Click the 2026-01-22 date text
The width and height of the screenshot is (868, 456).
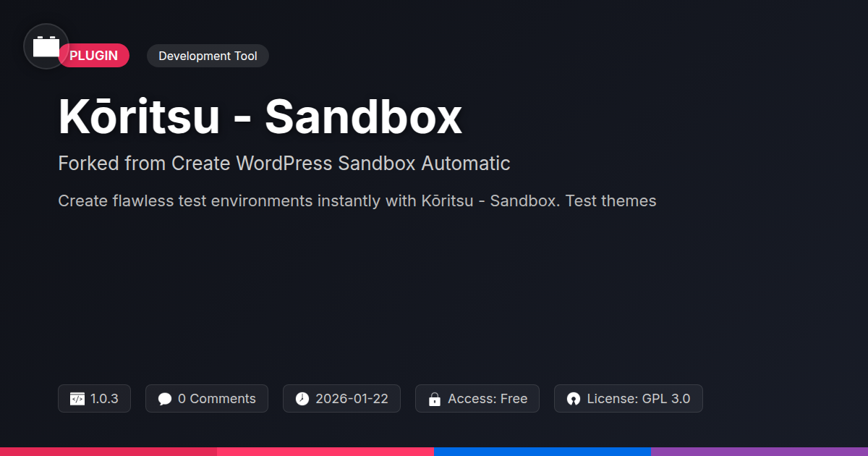pos(352,399)
